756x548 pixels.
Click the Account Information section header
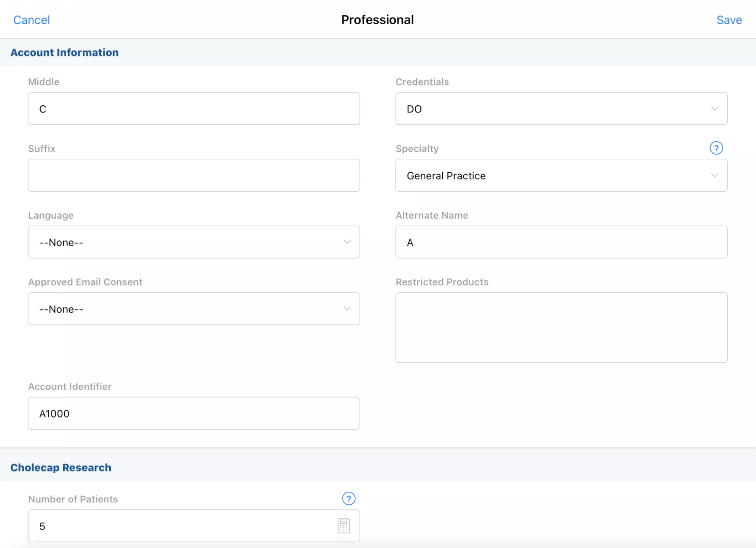click(64, 53)
